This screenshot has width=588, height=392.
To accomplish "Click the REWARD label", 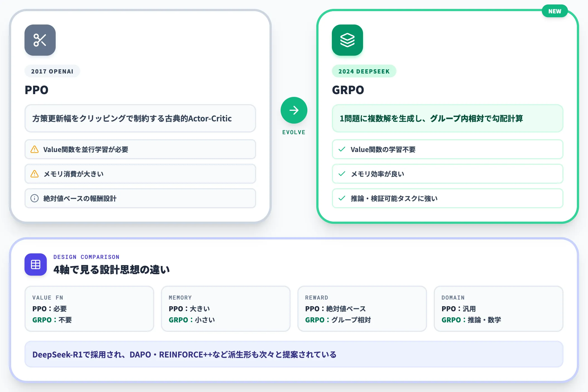I will click(317, 298).
